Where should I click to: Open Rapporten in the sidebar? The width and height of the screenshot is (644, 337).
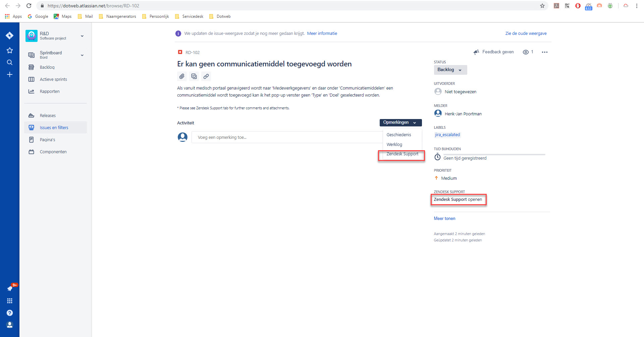click(56, 92)
